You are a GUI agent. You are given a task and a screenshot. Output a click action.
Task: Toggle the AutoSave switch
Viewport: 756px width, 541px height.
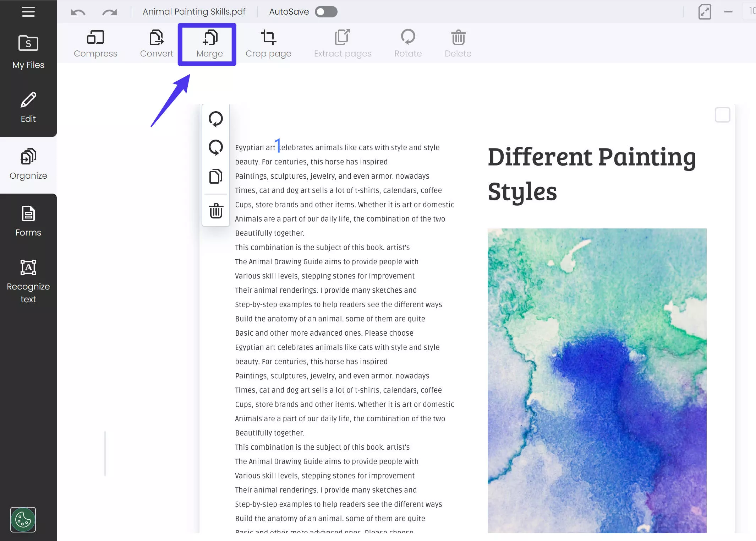(325, 12)
